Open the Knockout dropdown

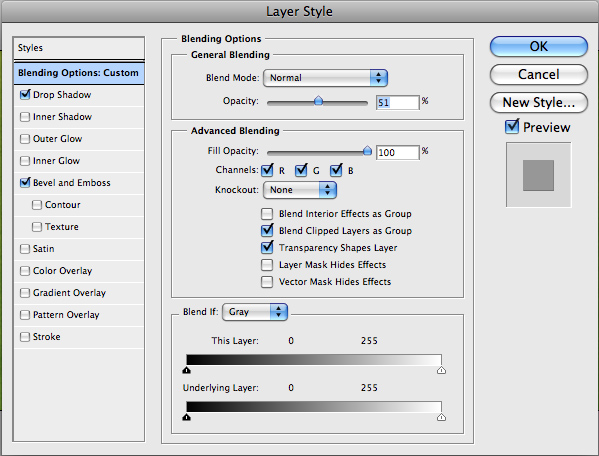(300, 190)
